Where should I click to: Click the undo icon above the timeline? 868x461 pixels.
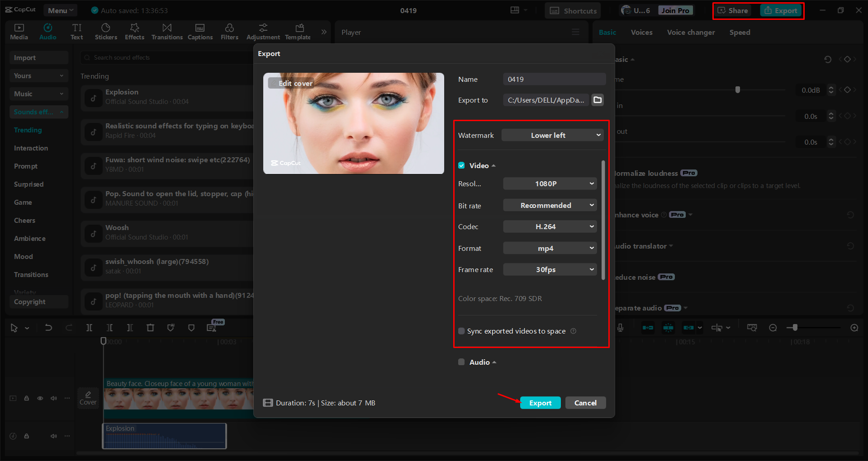point(48,328)
